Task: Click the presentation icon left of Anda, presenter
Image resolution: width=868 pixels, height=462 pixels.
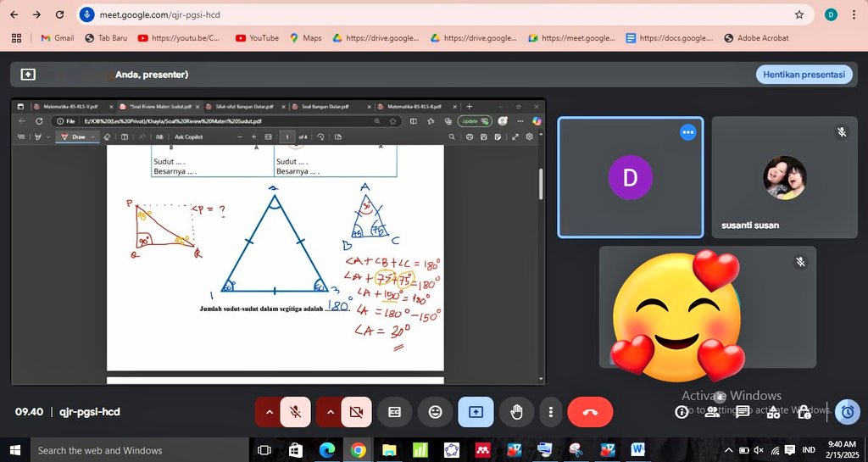Action: click(28, 74)
